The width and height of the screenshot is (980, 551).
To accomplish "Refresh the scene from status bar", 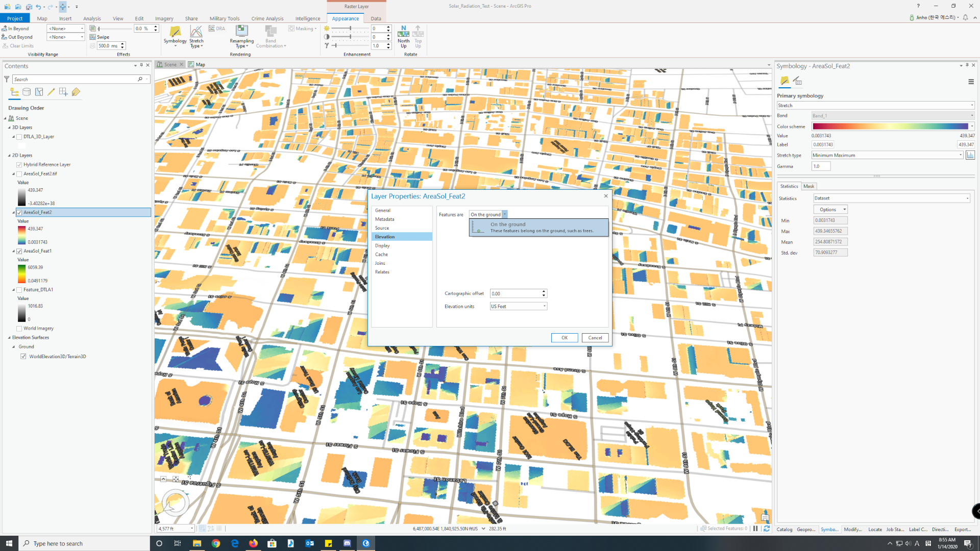I will pyautogui.click(x=766, y=529).
